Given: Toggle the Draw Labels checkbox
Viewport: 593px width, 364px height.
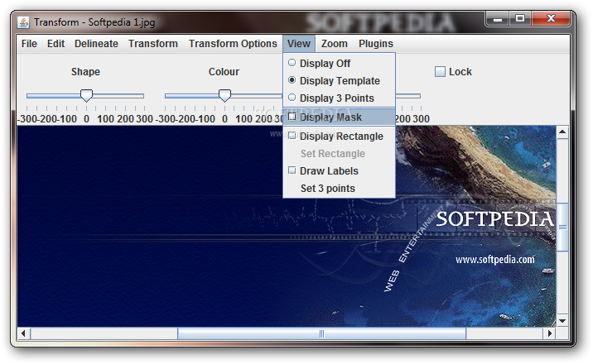Looking at the screenshot, I should (x=340, y=171).
